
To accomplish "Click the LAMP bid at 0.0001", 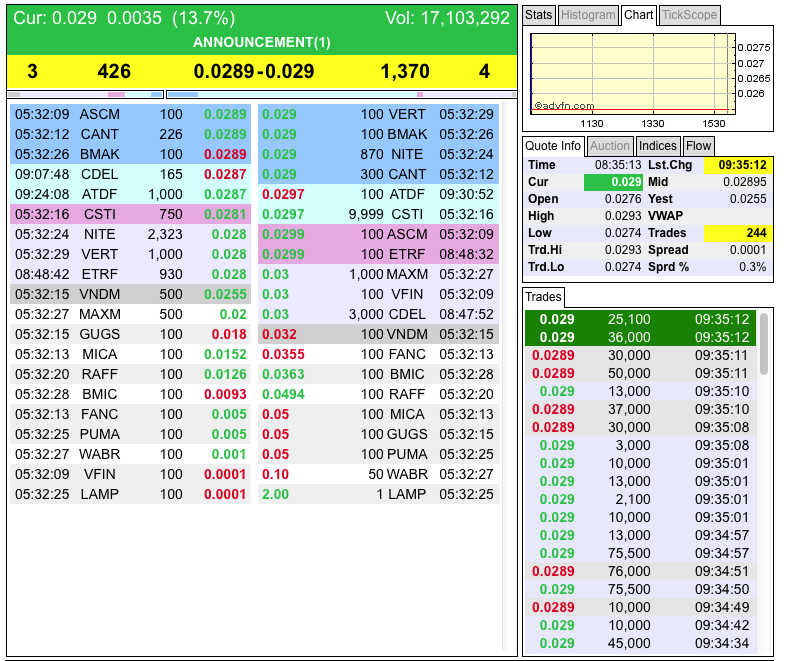I will (x=130, y=494).
